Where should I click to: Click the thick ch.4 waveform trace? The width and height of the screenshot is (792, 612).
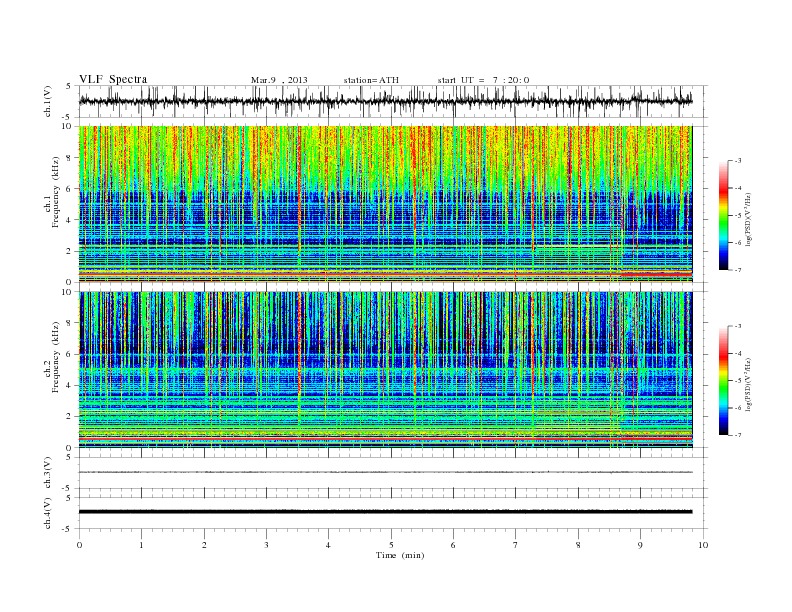tap(385, 512)
